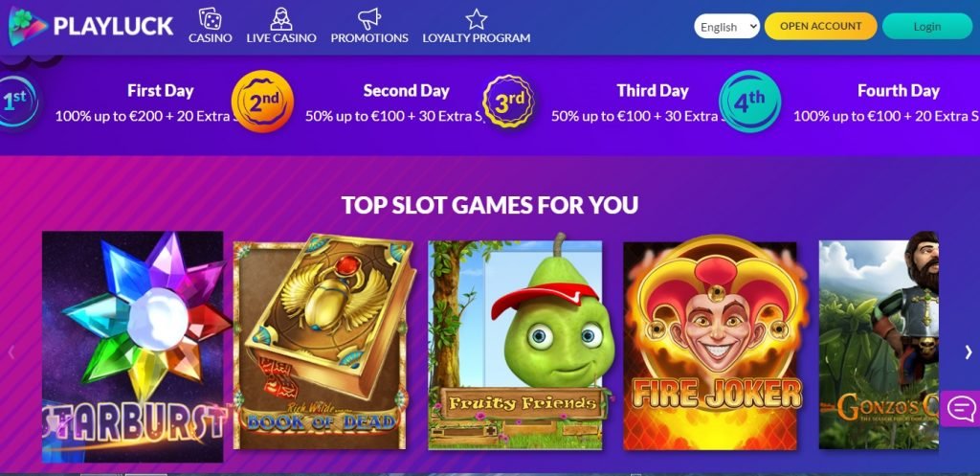Click the Open Account button

coord(820,26)
